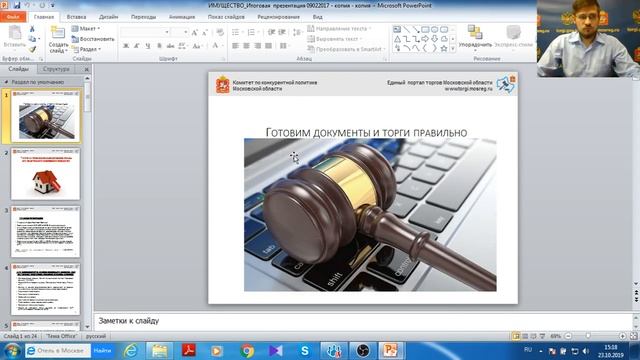Select the triangle shape in gallery
The image size is (640, 360).
point(397,39)
